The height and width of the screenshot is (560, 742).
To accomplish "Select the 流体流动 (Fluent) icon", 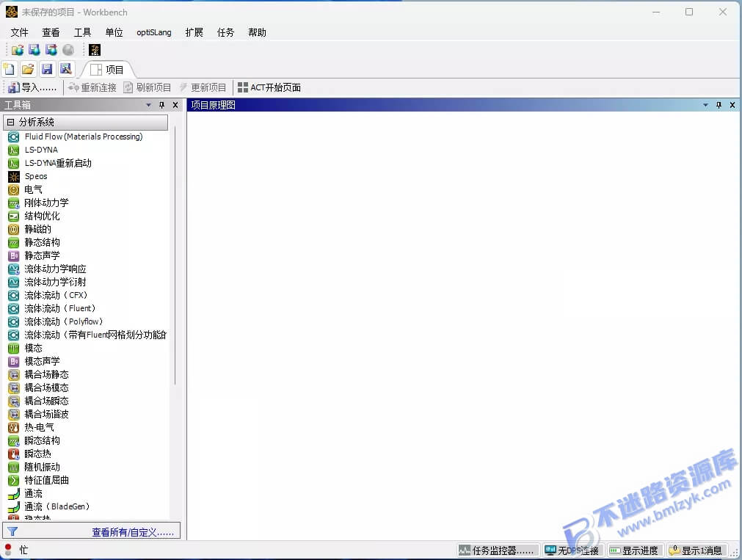I will click(14, 309).
